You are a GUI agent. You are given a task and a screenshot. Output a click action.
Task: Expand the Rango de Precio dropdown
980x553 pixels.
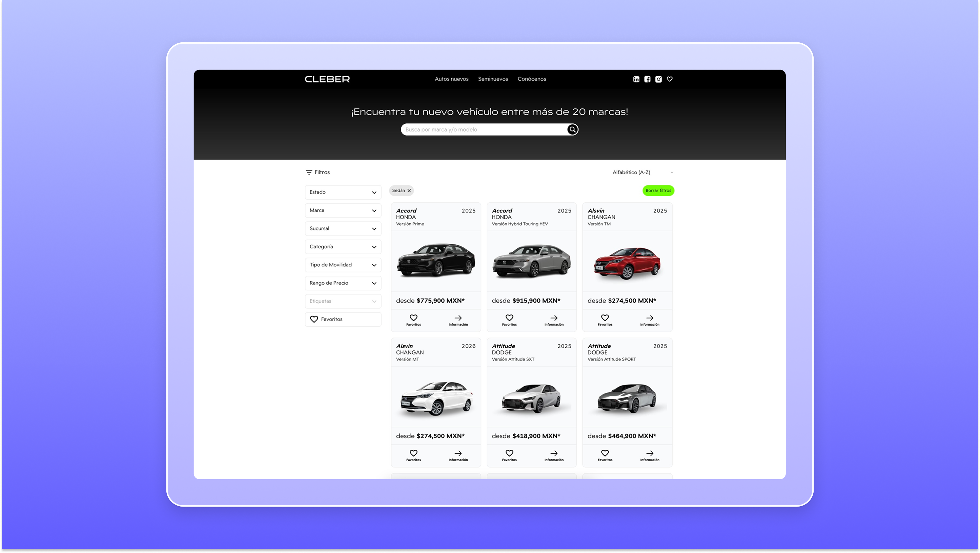[x=343, y=283]
